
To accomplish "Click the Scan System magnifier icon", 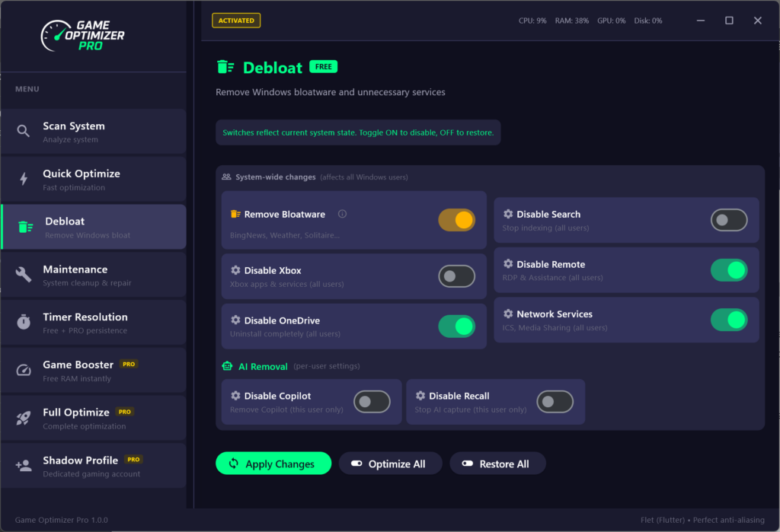I will [24, 132].
